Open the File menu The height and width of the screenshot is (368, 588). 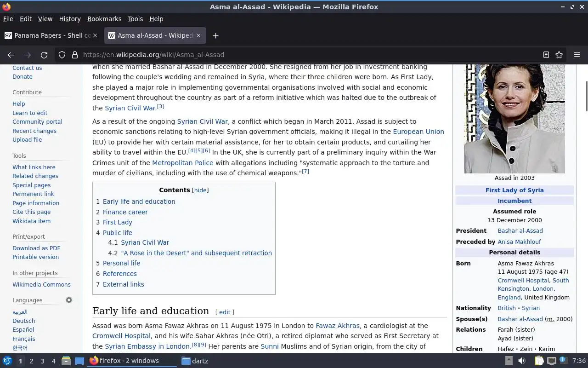8,19
